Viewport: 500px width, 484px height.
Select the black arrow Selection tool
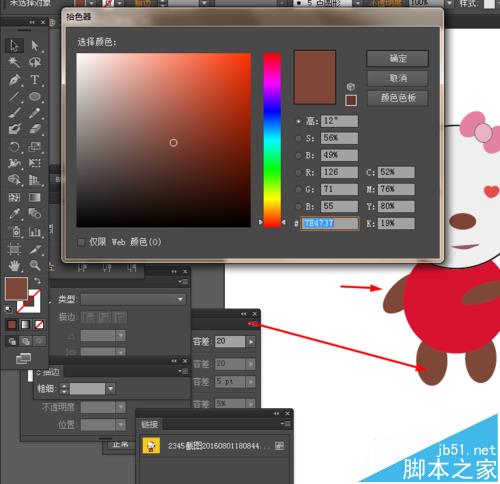[x=14, y=46]
